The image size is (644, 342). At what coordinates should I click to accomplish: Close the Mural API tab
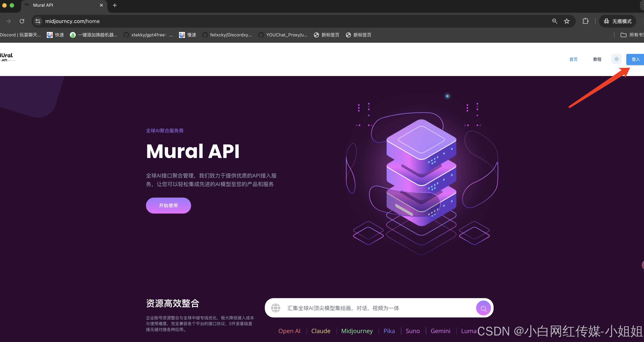pyautogui.click(x=101, y=5)
